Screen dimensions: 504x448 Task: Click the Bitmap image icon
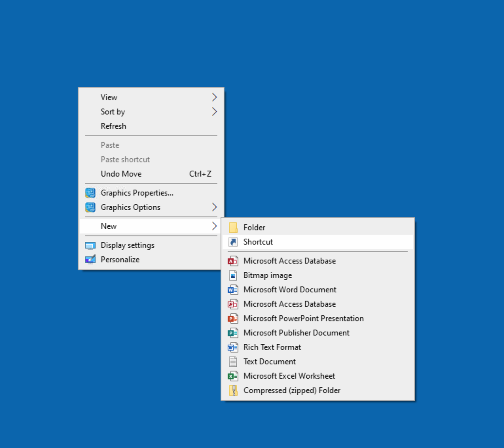coord(233,275)
